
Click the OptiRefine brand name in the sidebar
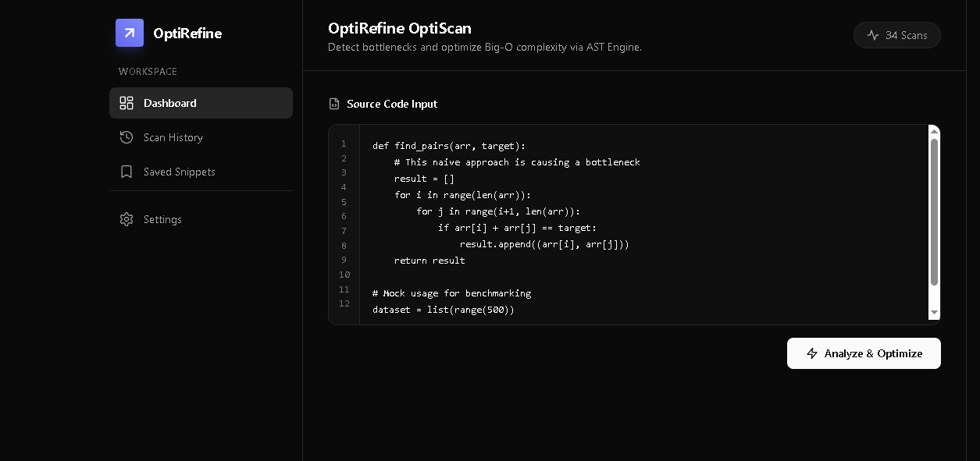click(x=187, y=33)
